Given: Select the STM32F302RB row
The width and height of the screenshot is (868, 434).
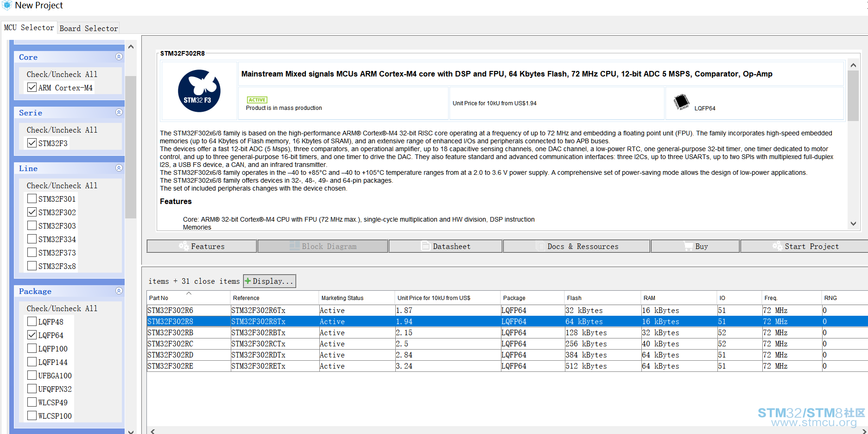Looking at the screenshot, I should [507, 332].
